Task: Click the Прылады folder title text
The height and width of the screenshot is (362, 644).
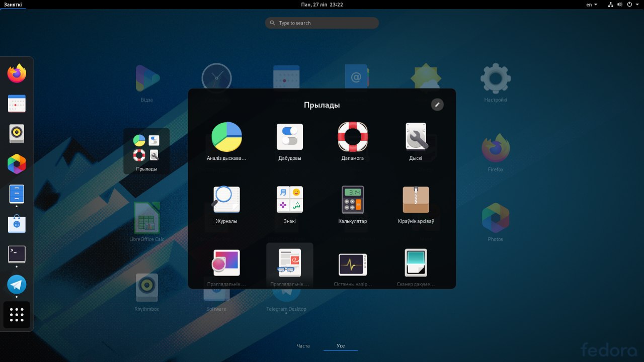Action: pyautogui.click(x=322, y=105)
